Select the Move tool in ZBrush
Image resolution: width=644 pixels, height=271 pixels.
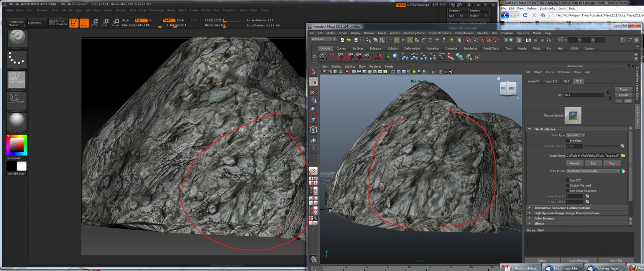pos(94,23)
